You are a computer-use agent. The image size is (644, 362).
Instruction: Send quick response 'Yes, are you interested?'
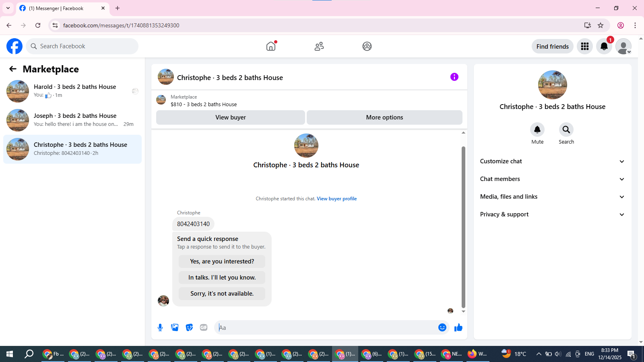pos(222,261)
